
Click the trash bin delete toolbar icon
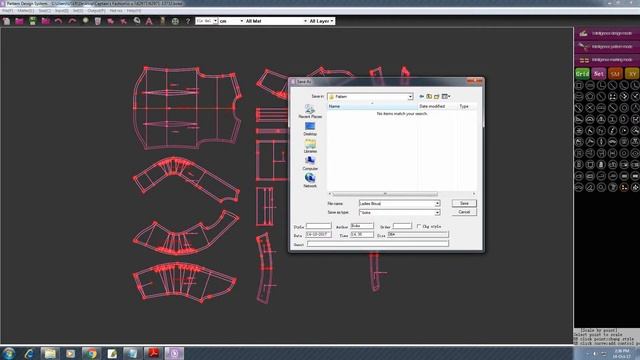98,21
